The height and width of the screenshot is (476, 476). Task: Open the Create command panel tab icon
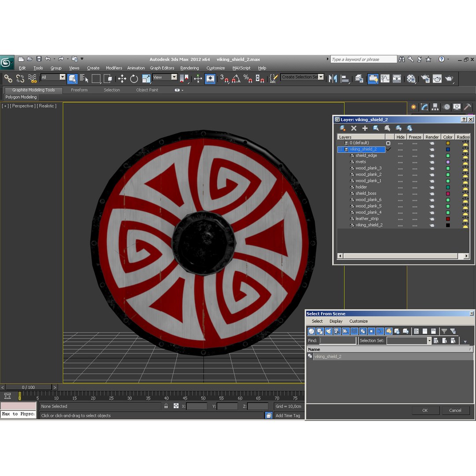click(x=413, y=107)
